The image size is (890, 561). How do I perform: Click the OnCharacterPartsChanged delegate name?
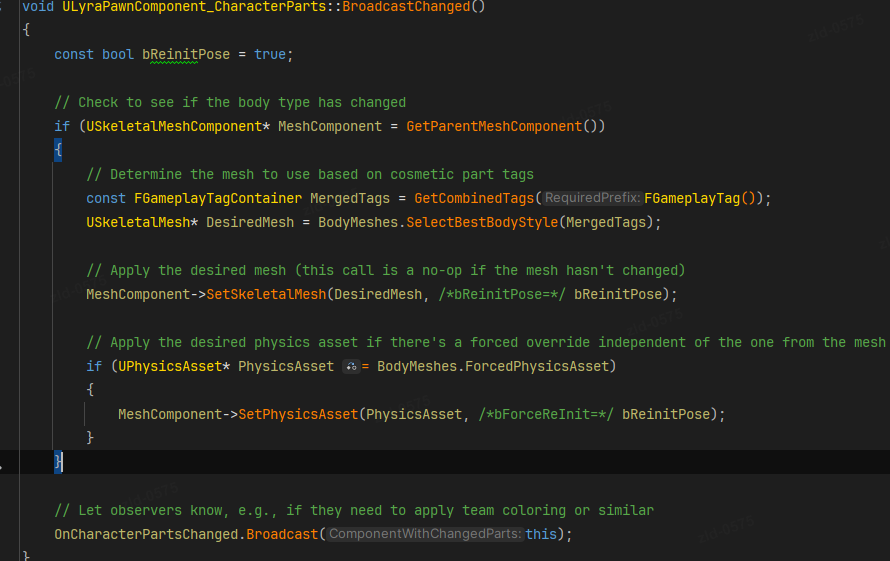pos(146,534)
